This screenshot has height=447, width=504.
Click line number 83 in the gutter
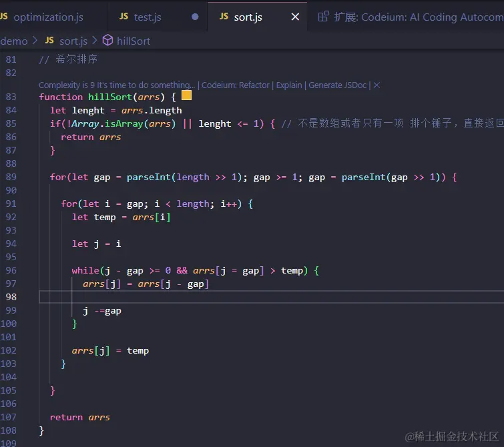click(11, 97)
